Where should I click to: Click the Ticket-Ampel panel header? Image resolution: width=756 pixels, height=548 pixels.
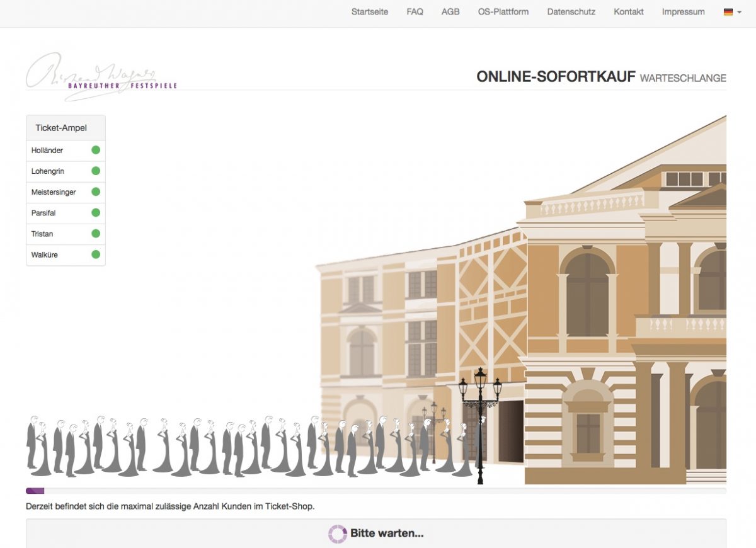coord(66,128)
